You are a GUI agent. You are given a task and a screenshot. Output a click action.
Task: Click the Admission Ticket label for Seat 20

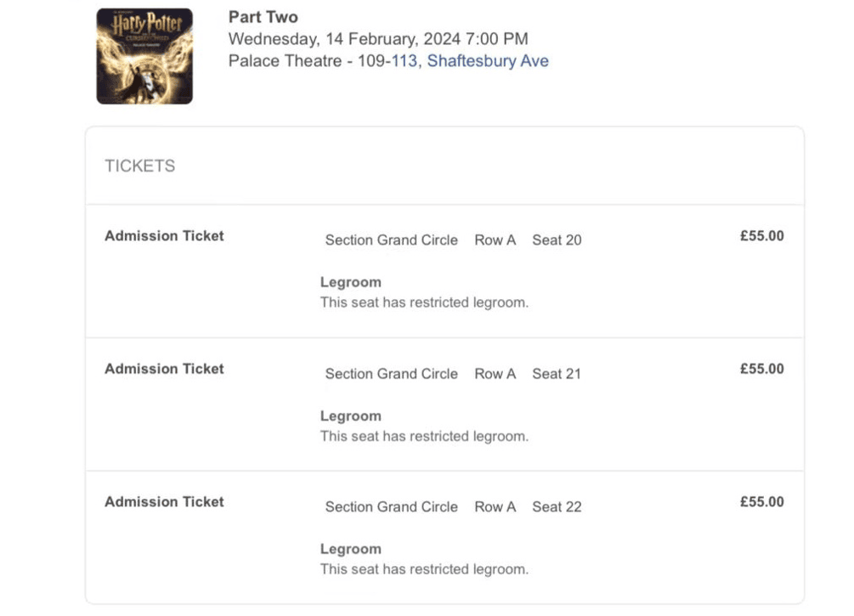point(164,236)
